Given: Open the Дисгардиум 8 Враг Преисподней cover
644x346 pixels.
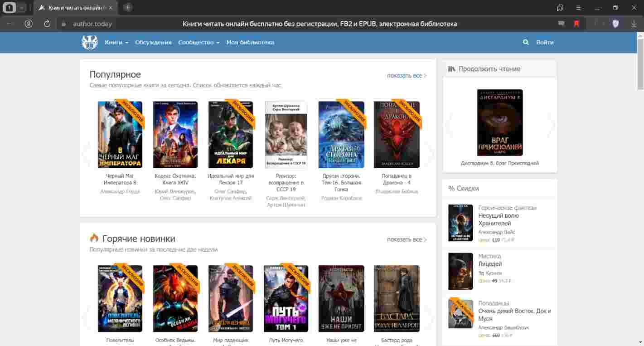Looking at the screenshot, I should click(x=500, y=122).
